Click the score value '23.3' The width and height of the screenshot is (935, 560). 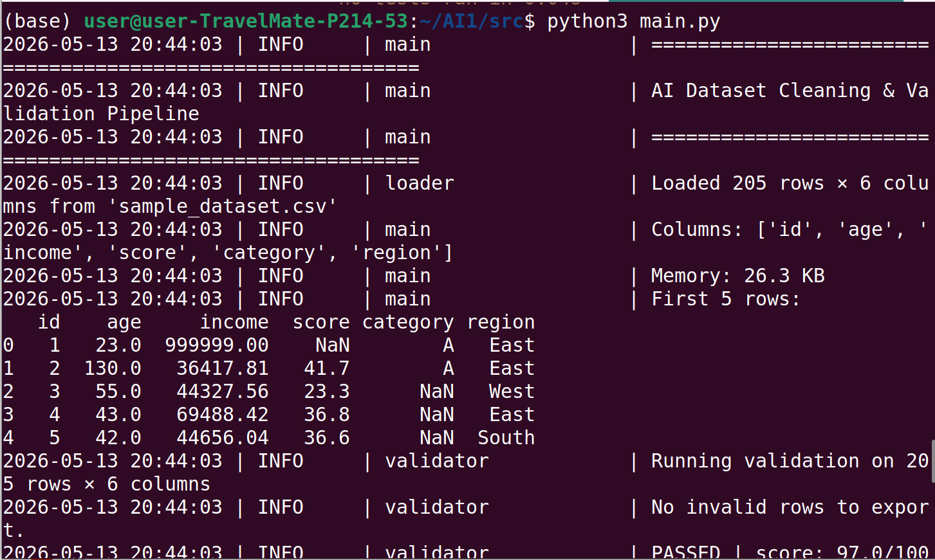pyautogui.click(x=327, y=392)
